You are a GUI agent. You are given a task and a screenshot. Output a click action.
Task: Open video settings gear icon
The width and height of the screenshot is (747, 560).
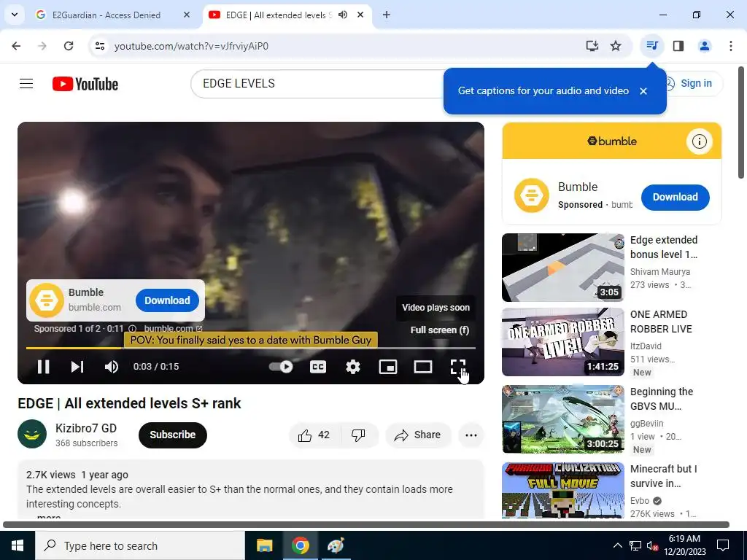[x=352, y=367]
